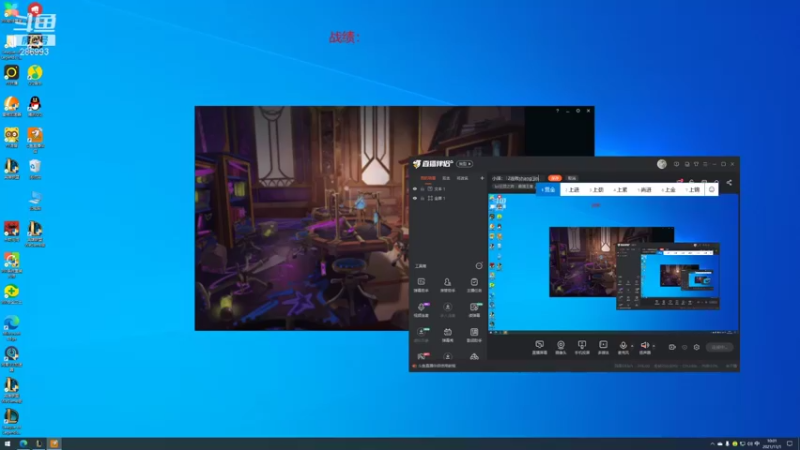Open right tool in third toolbox row
Viewport: 800px width, 450px height.
click(x=474, y=335)
